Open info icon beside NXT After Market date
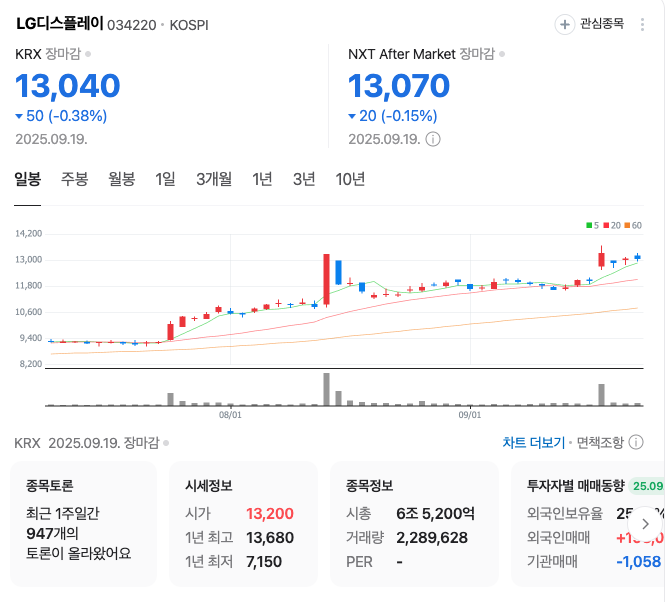Screen dimensions: 667x602 (x=433, y=139)
